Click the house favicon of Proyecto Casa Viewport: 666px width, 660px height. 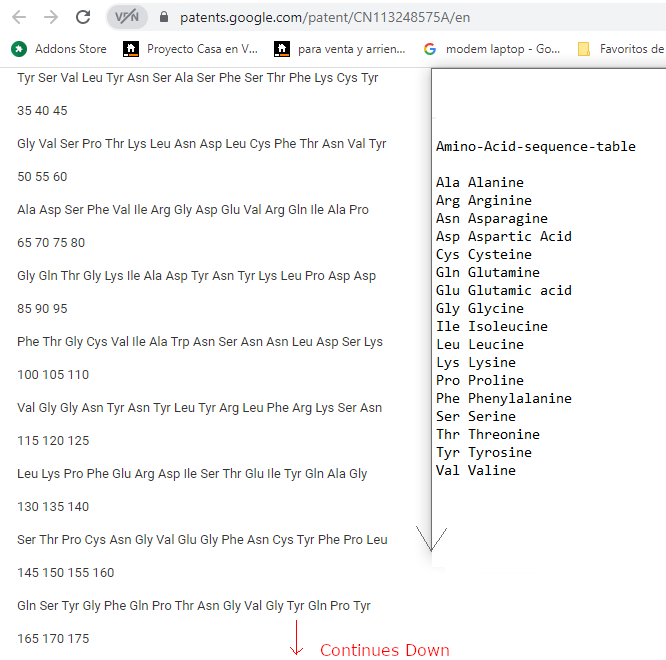point(130,48)
